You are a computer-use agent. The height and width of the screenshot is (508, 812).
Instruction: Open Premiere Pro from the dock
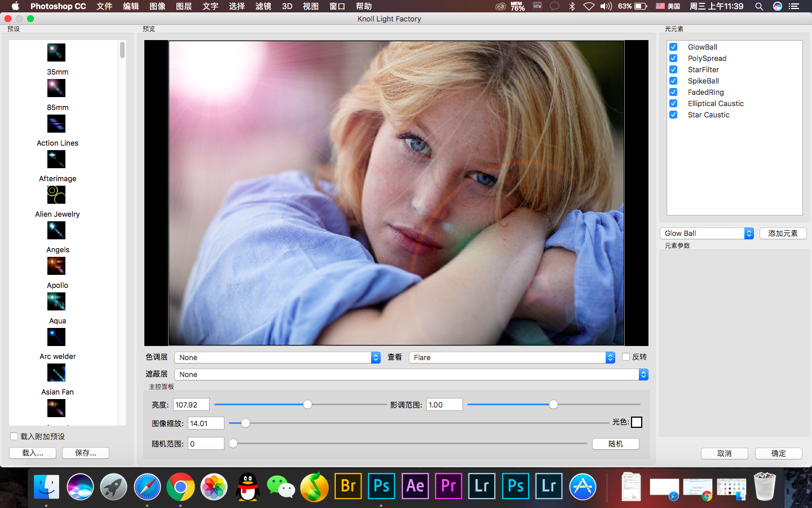point(448,487)
